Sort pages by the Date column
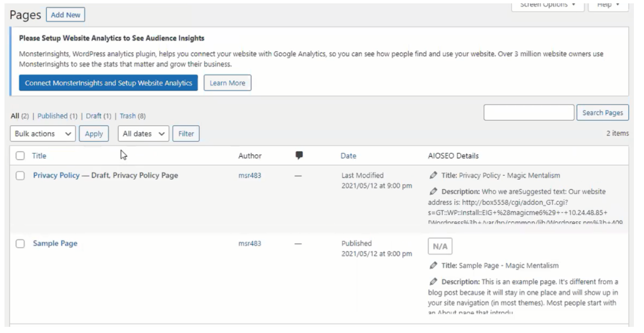This screenshot has width=644, height=333. point(348,156)
